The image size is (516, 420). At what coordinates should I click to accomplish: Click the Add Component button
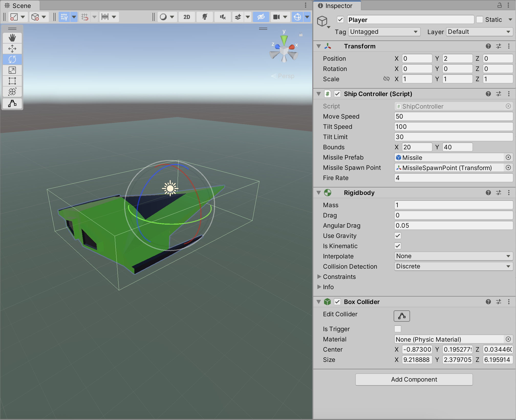(x=414, y=379)
